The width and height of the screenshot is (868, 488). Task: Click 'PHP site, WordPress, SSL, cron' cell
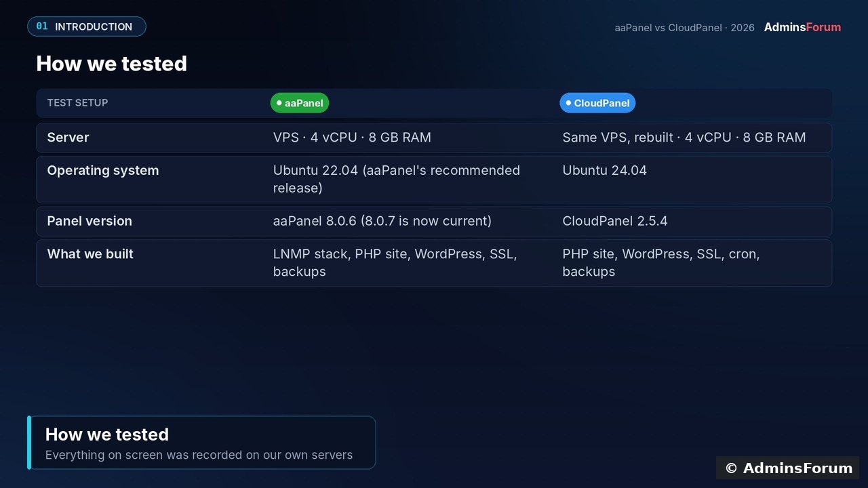click(661, 263)
